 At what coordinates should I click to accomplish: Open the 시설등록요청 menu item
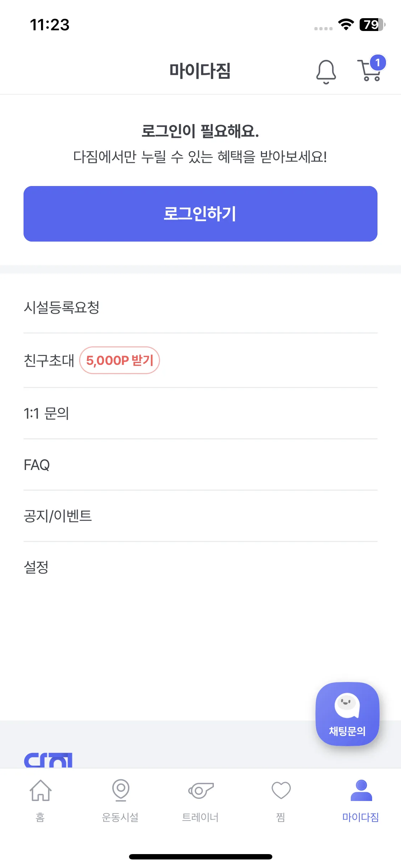(61, 307)
